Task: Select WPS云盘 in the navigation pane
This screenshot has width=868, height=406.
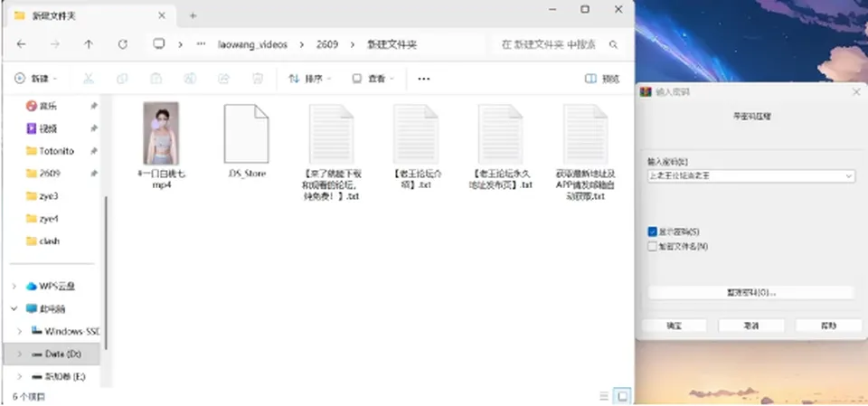Action: [x=51, y=287]
